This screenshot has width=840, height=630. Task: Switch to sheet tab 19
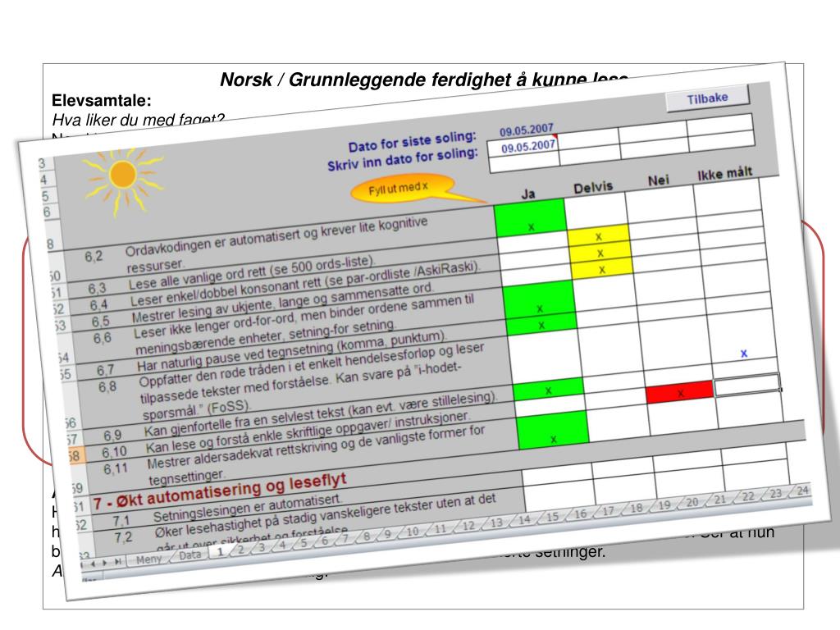pos(664,504)
